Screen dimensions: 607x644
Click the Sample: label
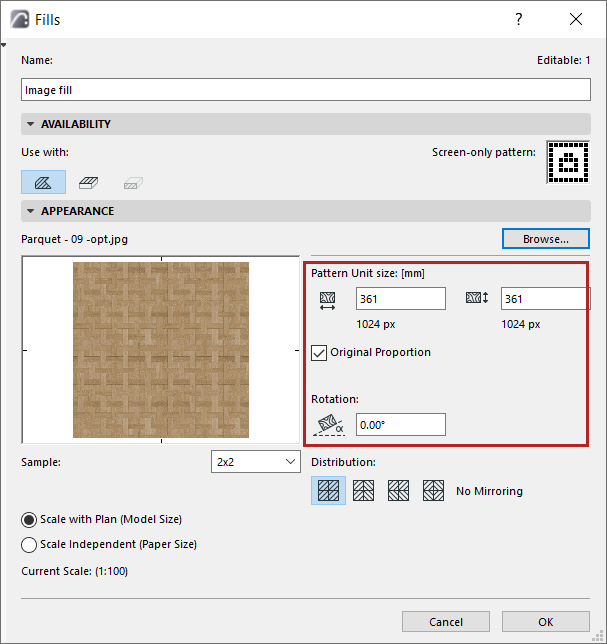tap(41, 462)
